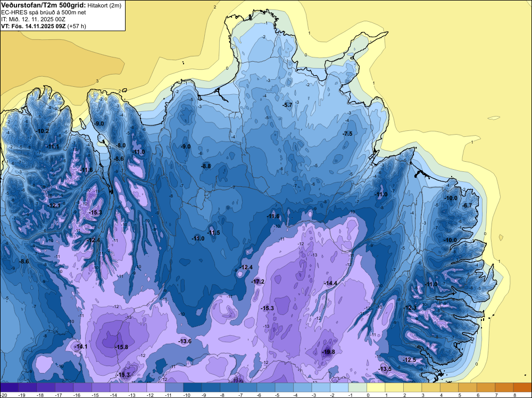Click the pale yellow legend swatch between 0 and 1
Screen dimensions: 532x398
(x=377, y=387)
